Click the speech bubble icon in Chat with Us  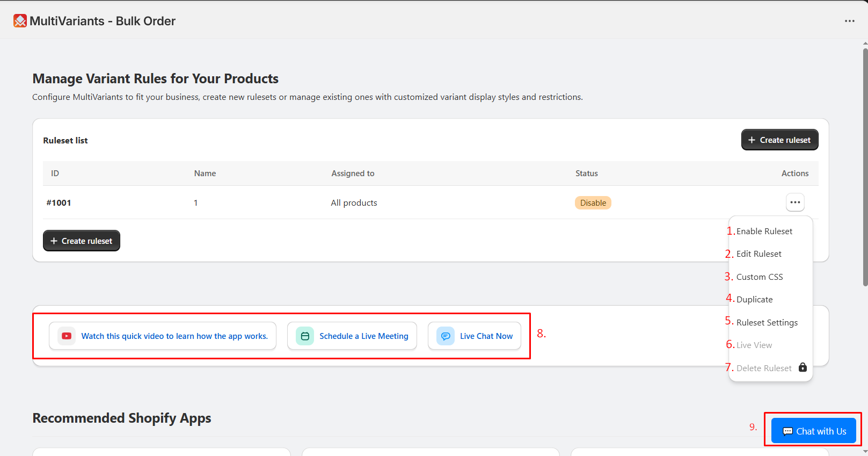[788, 431]
